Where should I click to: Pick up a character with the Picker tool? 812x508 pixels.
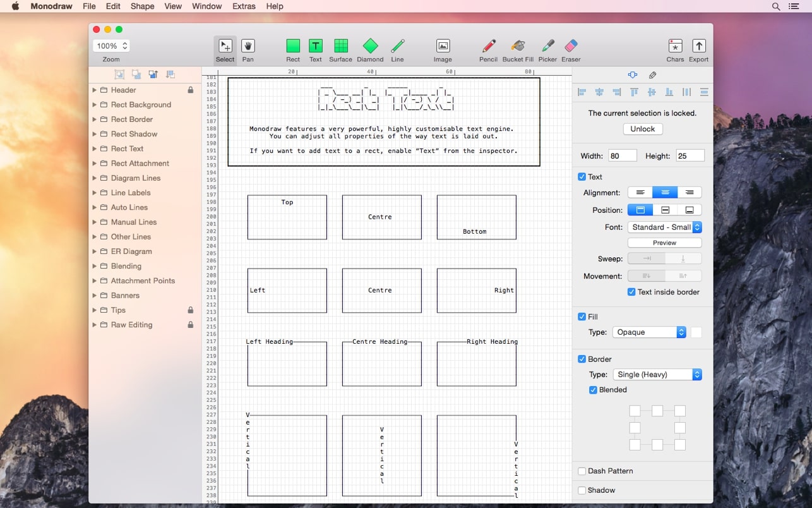coord(547,47)
